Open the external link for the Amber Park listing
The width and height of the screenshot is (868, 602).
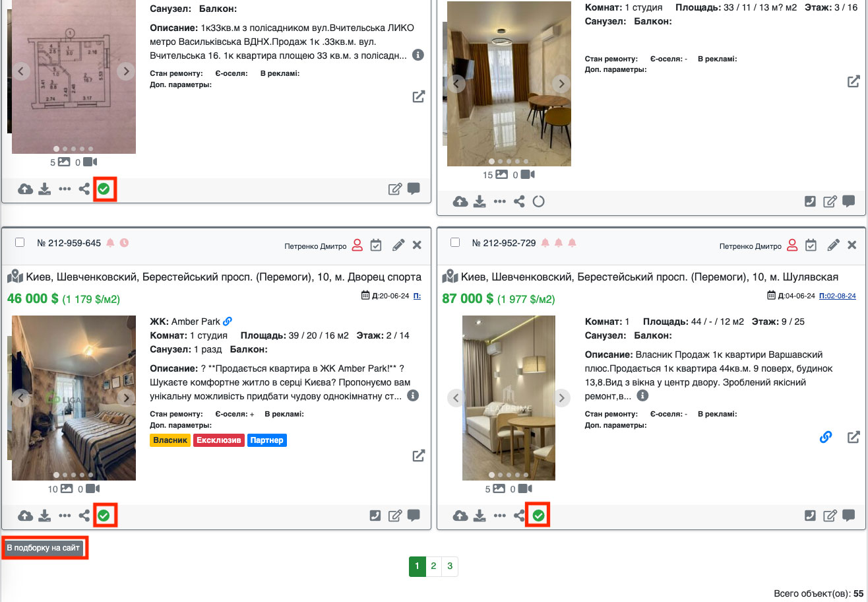(418, 455)
